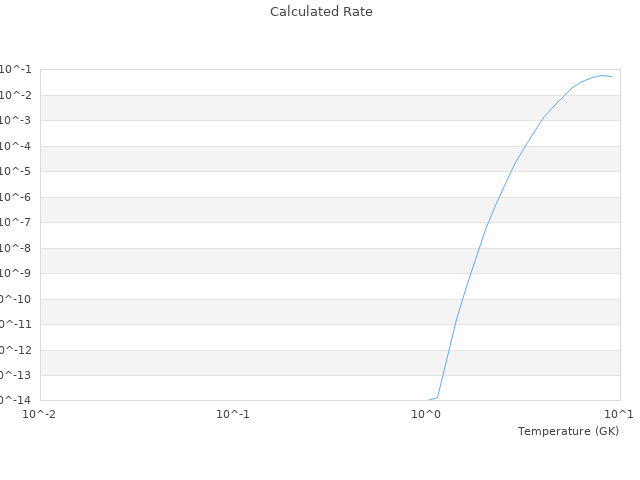The width and height of the screenshot is (640, 480).
Task: Select the 10^-7 y-axis tick label
Action: click(15, 223)
